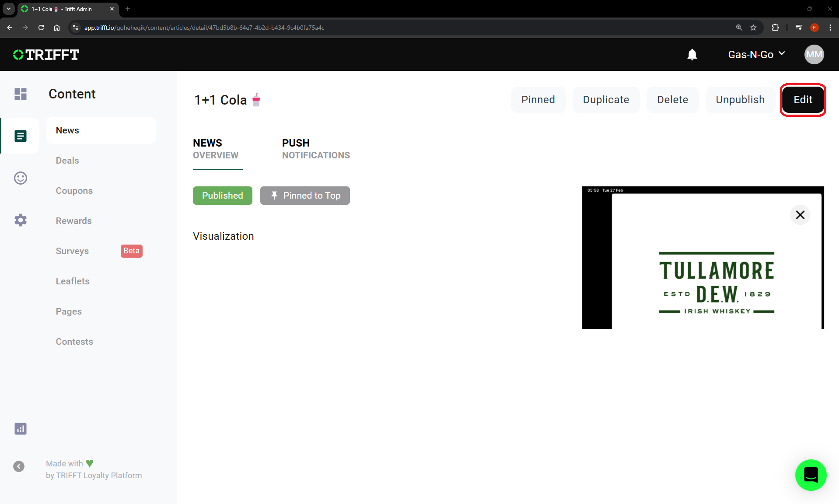Image resolution: width=839 pixels, height=504 pixels.
Task: Open Surveys in the Content menu
Action: (x=72, y=251)
